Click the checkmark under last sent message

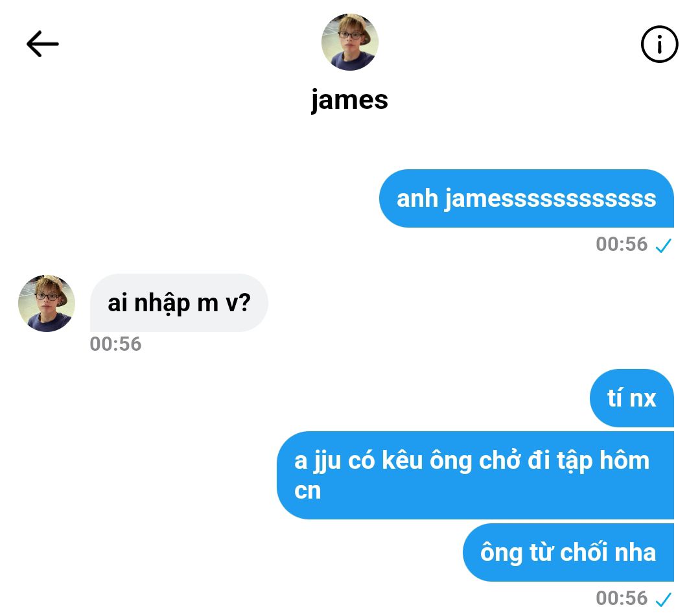click(x=664, y=599)
